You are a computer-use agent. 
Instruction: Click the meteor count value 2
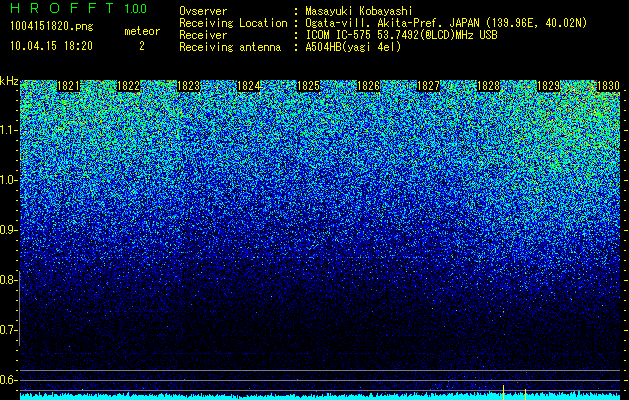coord(142,46)
